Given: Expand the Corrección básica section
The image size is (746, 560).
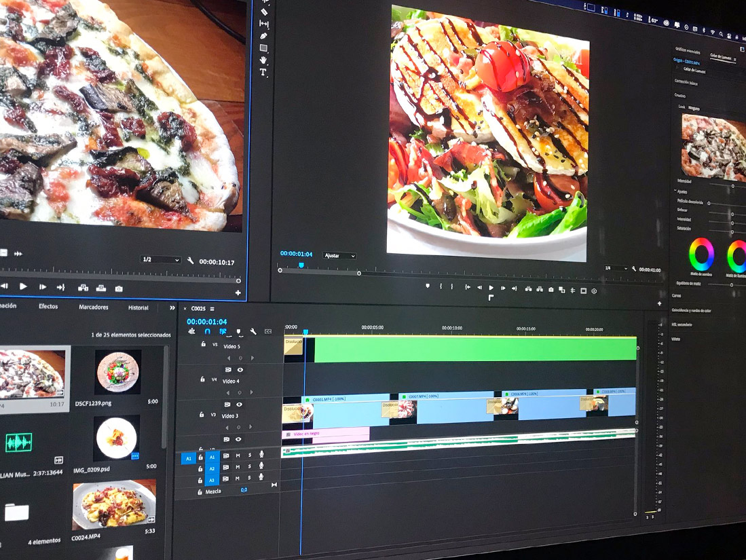Looking at the screenshot, I should pos(686,82).
